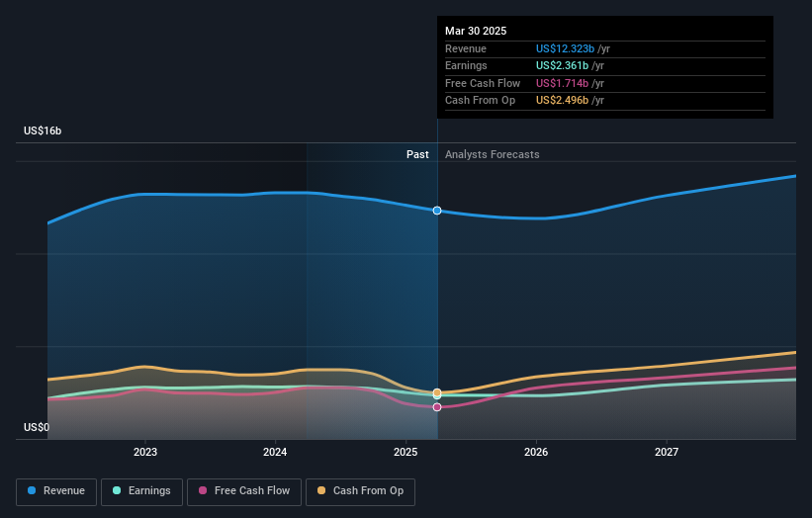The width and height of the screenshot is (812, 518).
Task: Toggle the Free Cash Flow legend button
Action: pyautogui.click(x=244, y=491)
